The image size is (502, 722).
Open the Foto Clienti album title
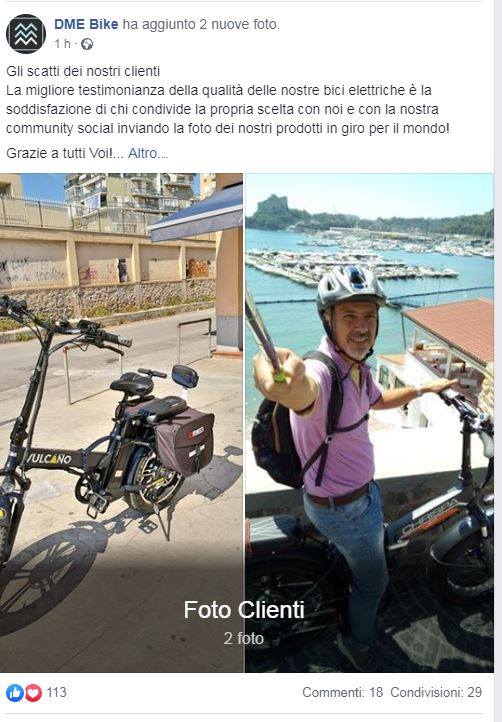pos(244,610)
